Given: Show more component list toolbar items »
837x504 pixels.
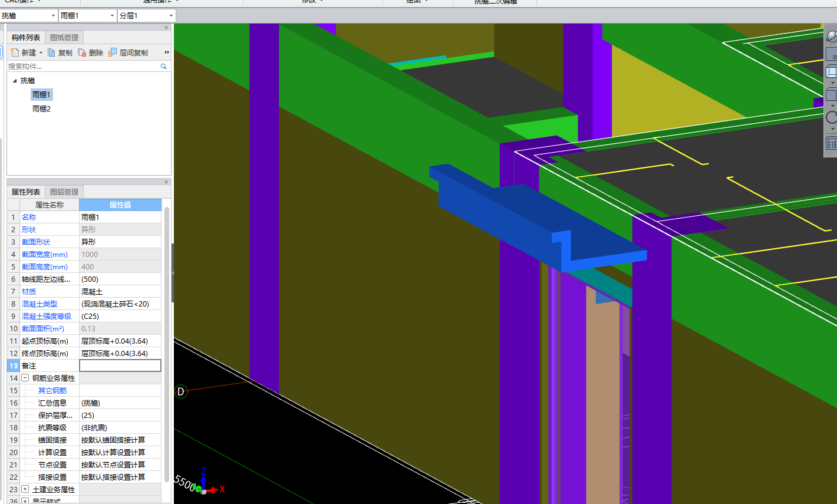Looking at the screenshot, I should (x=167, y=52).
